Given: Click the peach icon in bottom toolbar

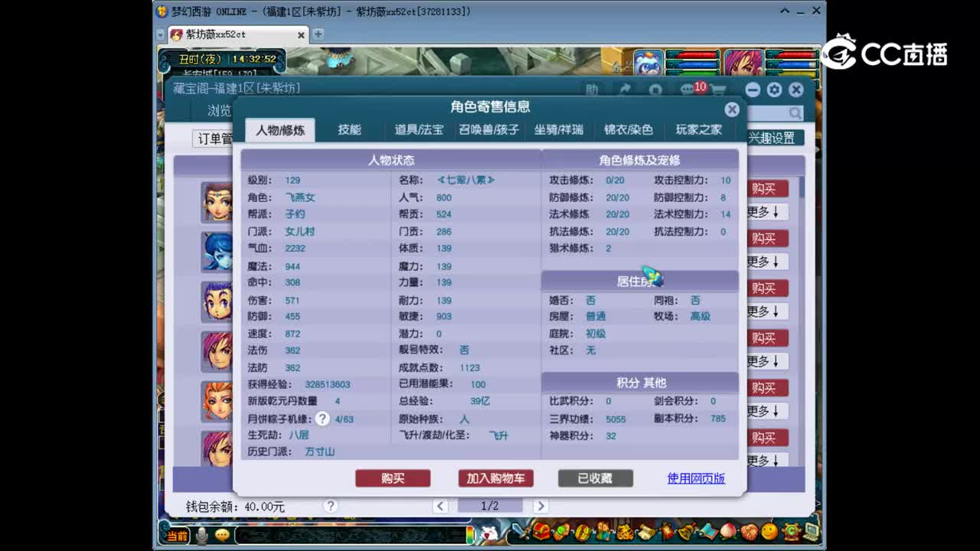Looking at the screenshot, I should coord(728,531).
